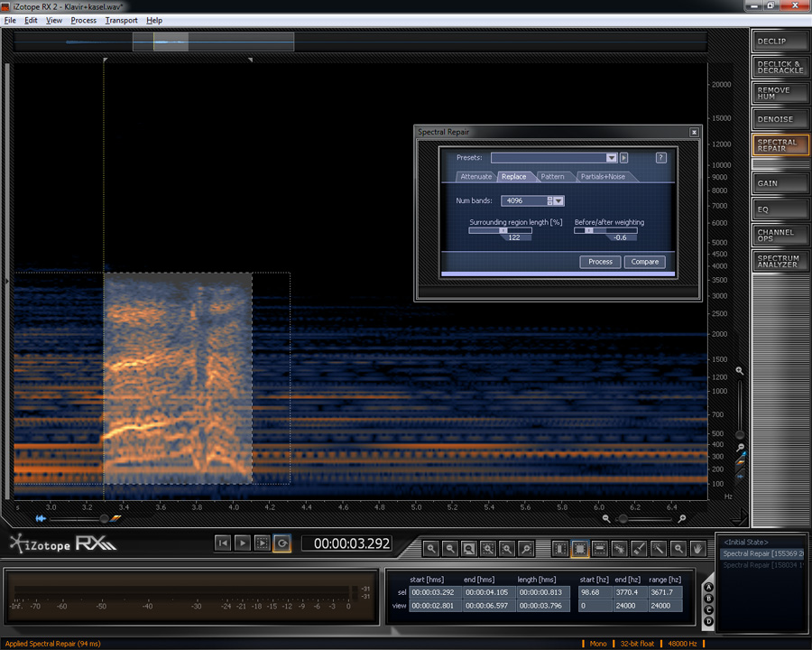Click the rewind-to-start transport button
The image size is (812, 650).
223,543
